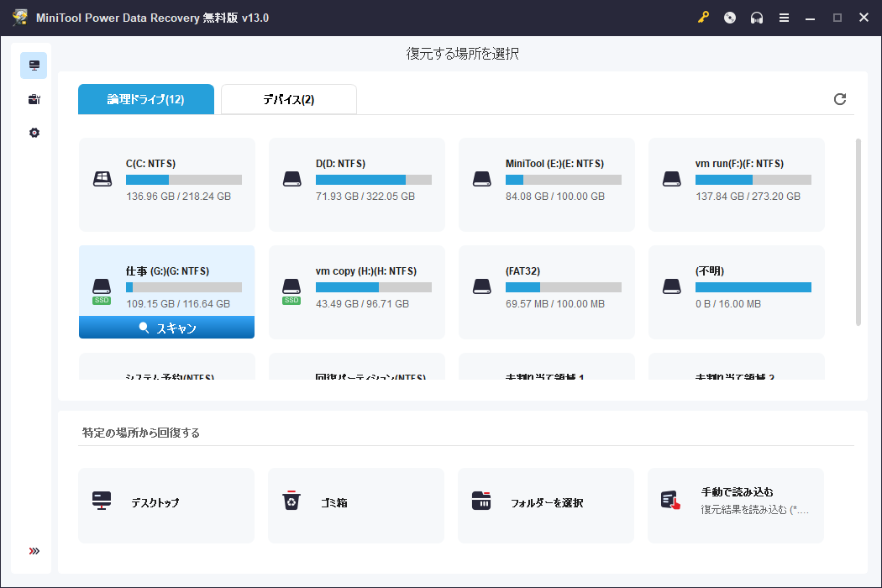This screenshot has height=588, width=882.
Task: Click E drive usage bar
Action: click(563, 180)
